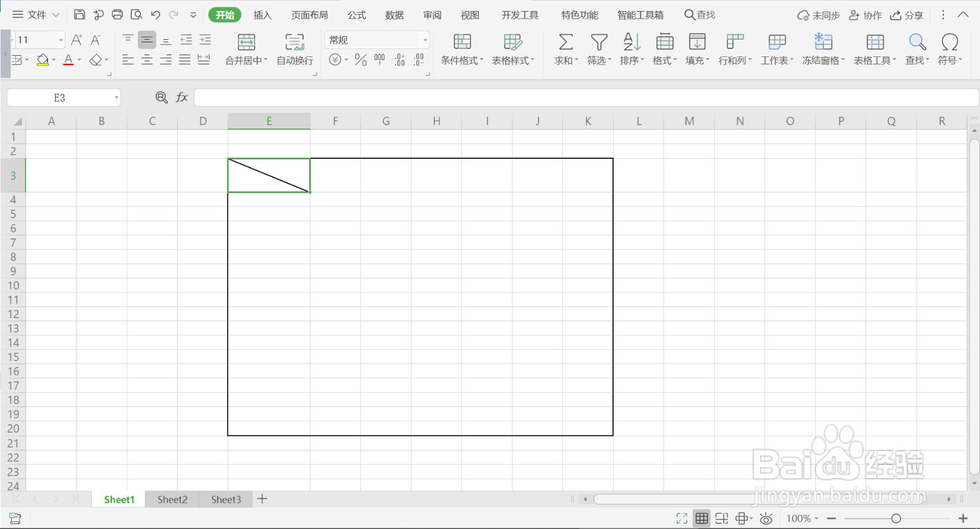Click the 合并居中 merge cells icon

click(x=246, y=42)
